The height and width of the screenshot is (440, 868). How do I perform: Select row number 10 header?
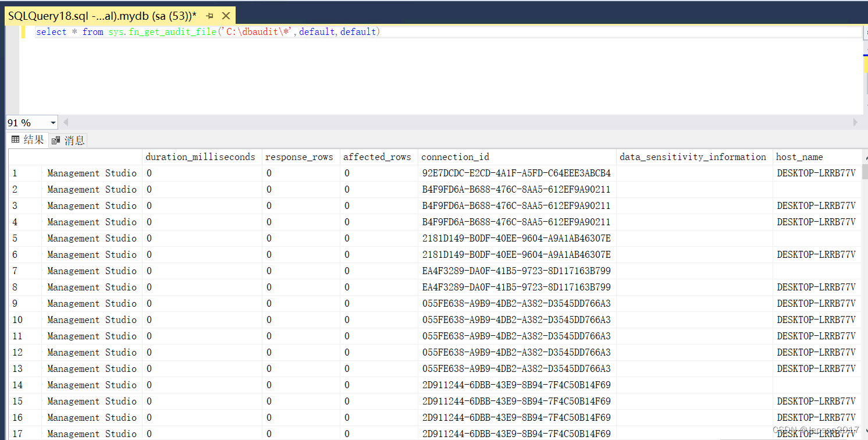[26, 320]
